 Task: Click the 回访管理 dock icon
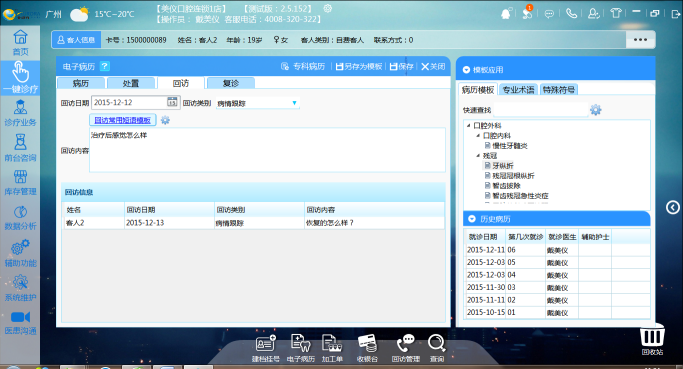(x=406, y=348)
